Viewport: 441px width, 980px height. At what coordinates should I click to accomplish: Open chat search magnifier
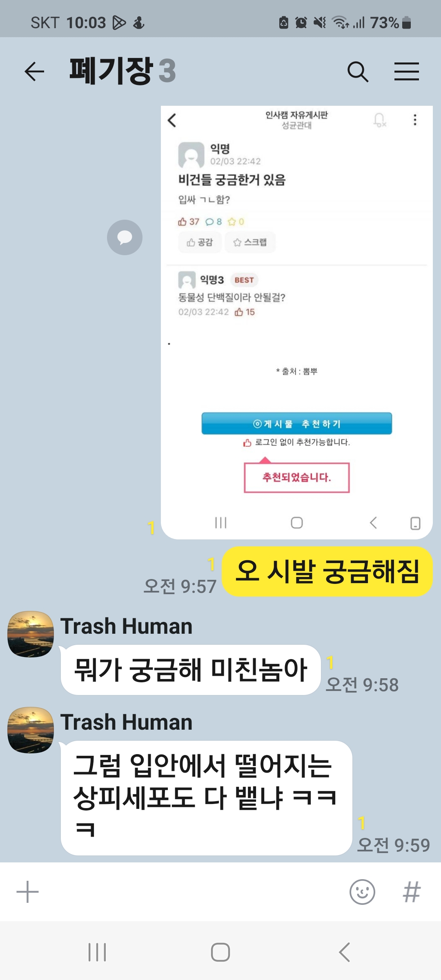(x=358, y=72)
